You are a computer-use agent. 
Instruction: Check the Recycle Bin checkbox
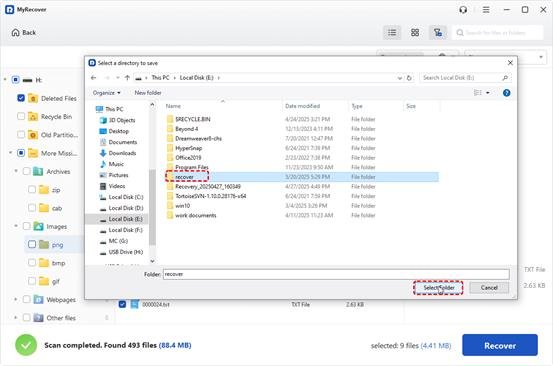click(21, 116)
